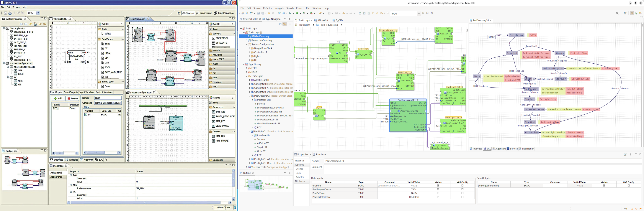Toggle VAR Config checkbox for pedRequestPending
The width and height of the screenshot is (644, 211).
point(628,186)
